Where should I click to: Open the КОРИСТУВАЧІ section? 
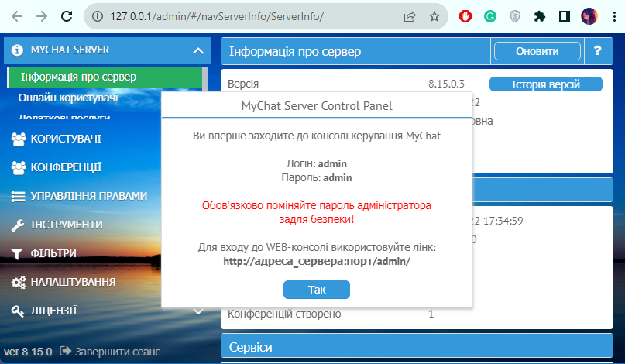pos(66,139)
